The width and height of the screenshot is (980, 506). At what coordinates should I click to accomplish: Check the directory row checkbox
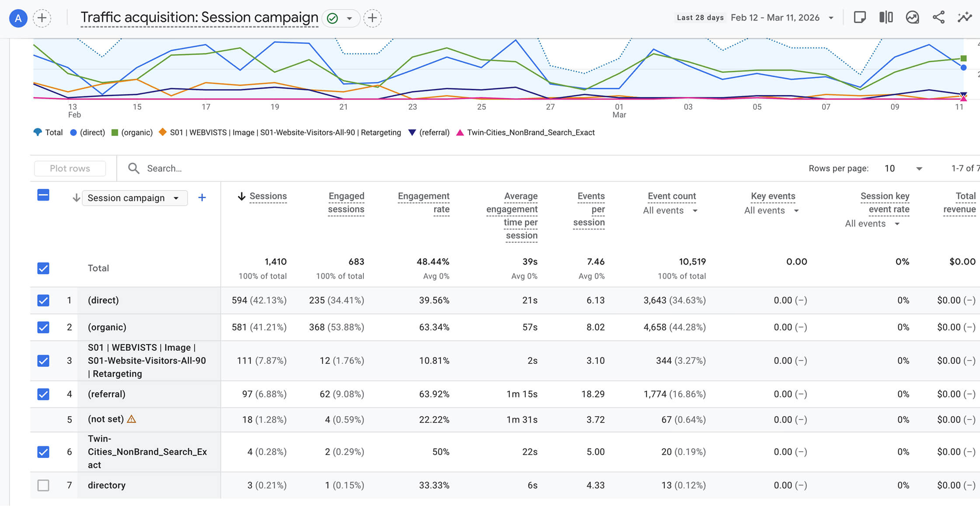[43, 485]
